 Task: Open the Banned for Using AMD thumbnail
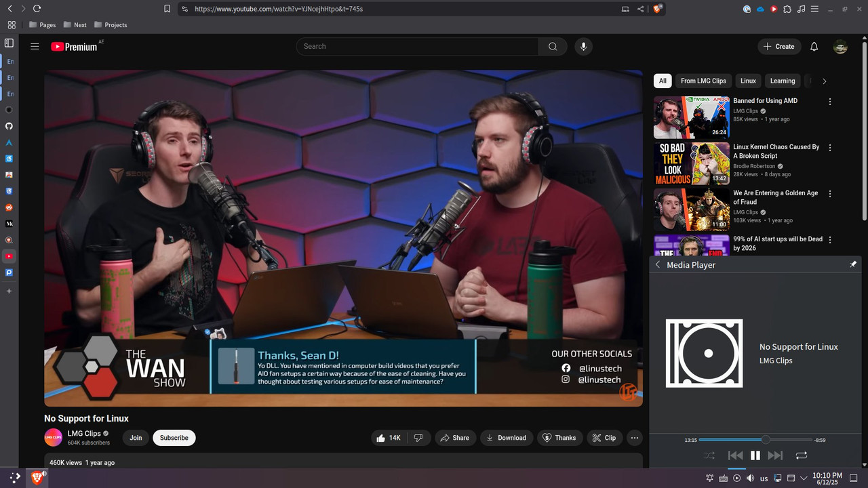click(x=691, y=117)
